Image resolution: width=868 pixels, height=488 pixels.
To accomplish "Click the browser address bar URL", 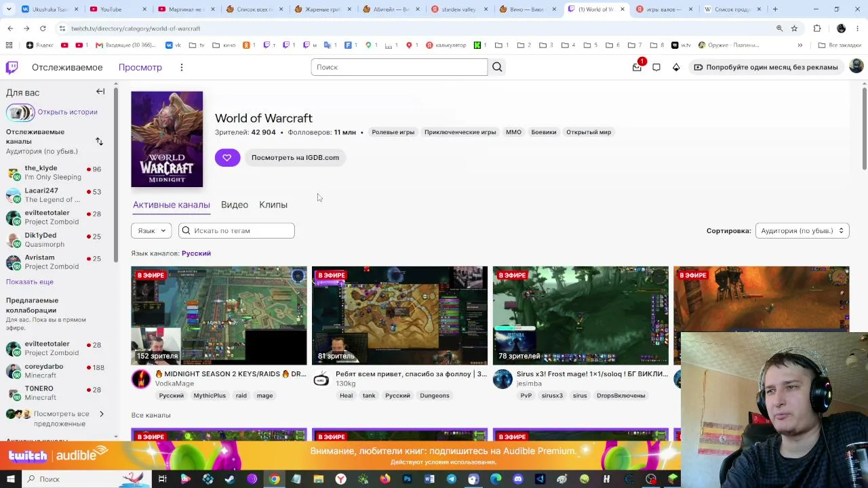I will coord(136,28).
